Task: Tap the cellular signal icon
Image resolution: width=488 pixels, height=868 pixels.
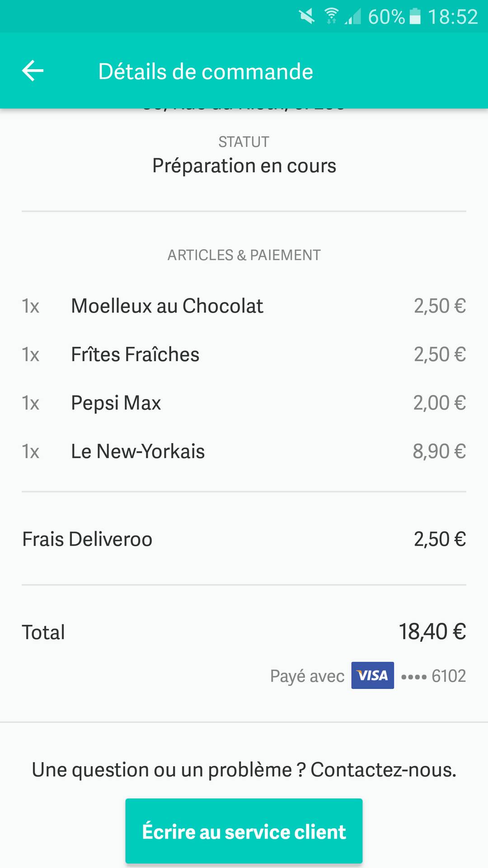Action: [353, 17]
